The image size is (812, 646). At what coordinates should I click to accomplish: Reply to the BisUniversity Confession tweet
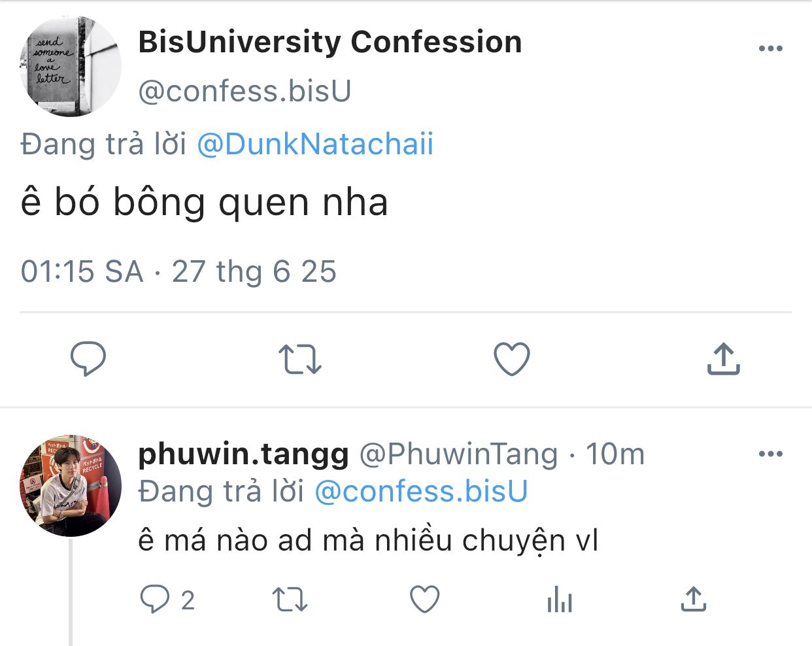tap(88, 358)
